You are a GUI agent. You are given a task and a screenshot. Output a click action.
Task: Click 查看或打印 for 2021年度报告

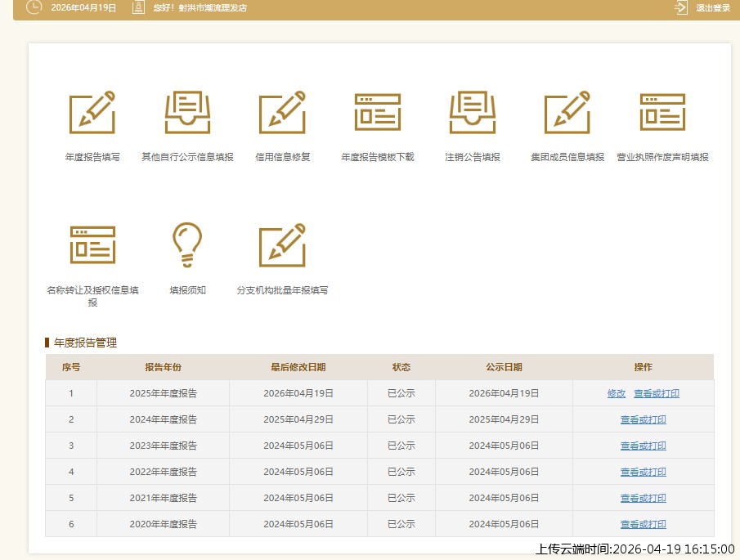tap(644, 498)
